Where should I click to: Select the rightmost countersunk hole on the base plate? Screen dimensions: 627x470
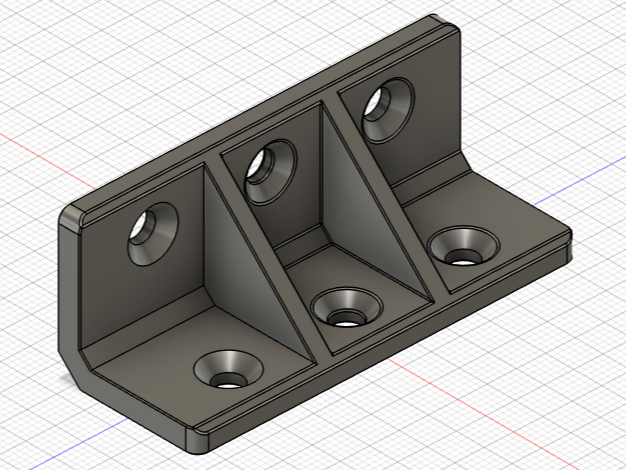[x=463, y=246]
